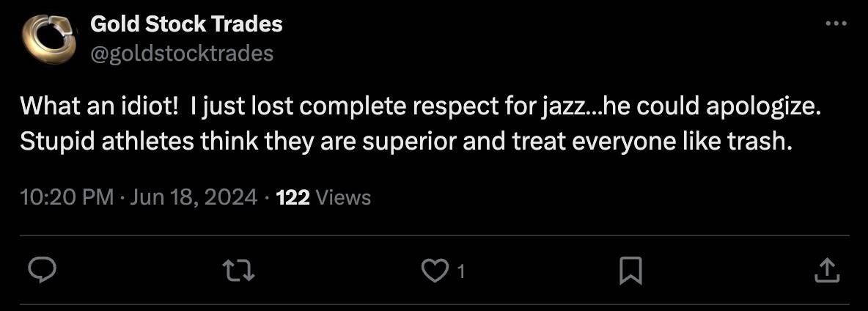Open the Gold Stock Trades profile name
The height and width of the screenshot is (311, 868).
[x=186, y=24]
